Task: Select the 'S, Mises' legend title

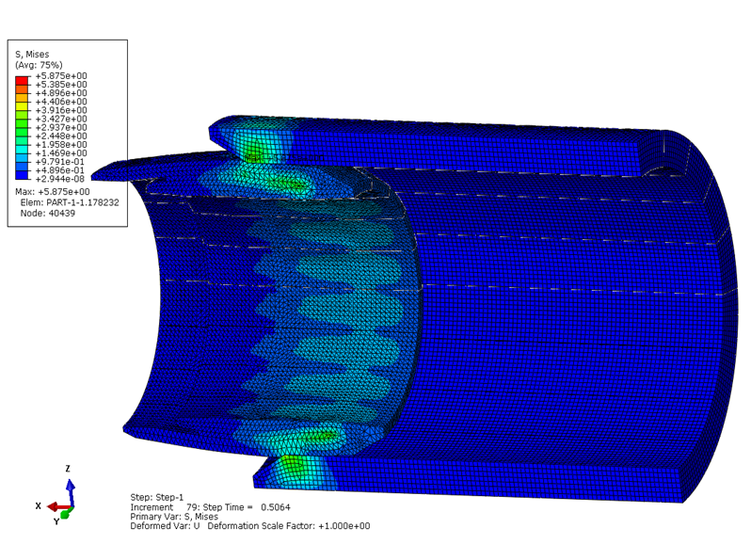Action: click(x=32, y=55)
